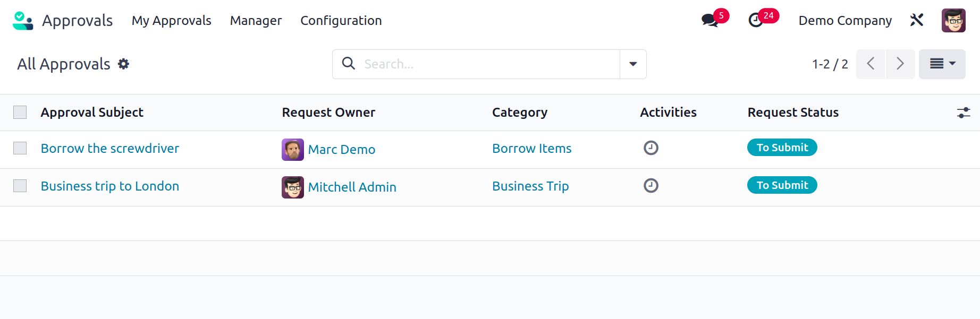This screenshot has height=319, width=980.
Task: Go to the next page of records
Action: 900,64
